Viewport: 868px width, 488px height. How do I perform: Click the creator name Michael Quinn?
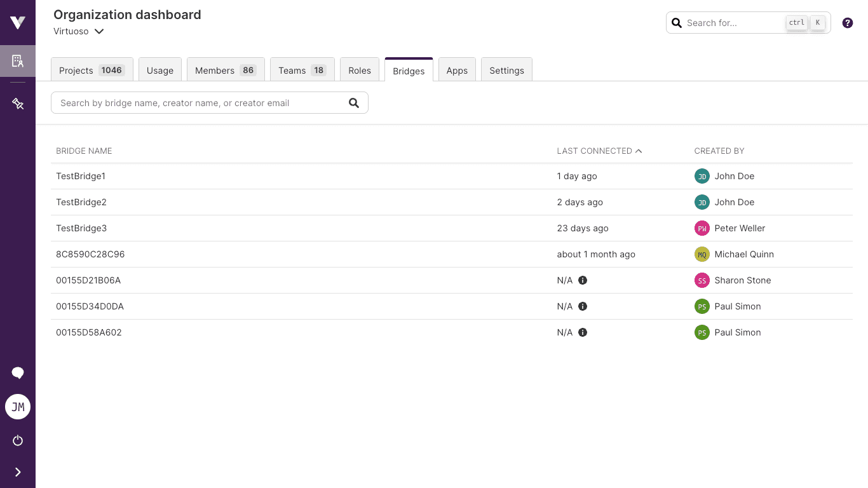coord(744,254)
